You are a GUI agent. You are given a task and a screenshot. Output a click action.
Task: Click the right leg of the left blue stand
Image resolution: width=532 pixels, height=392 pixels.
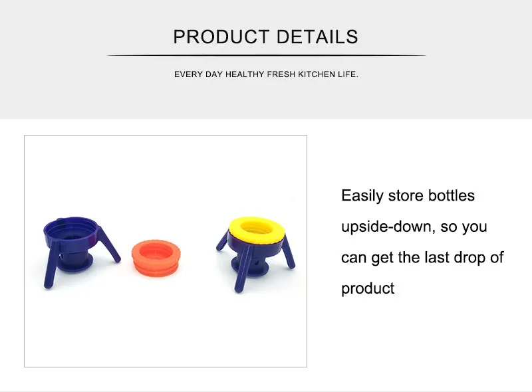click(109, 244)
